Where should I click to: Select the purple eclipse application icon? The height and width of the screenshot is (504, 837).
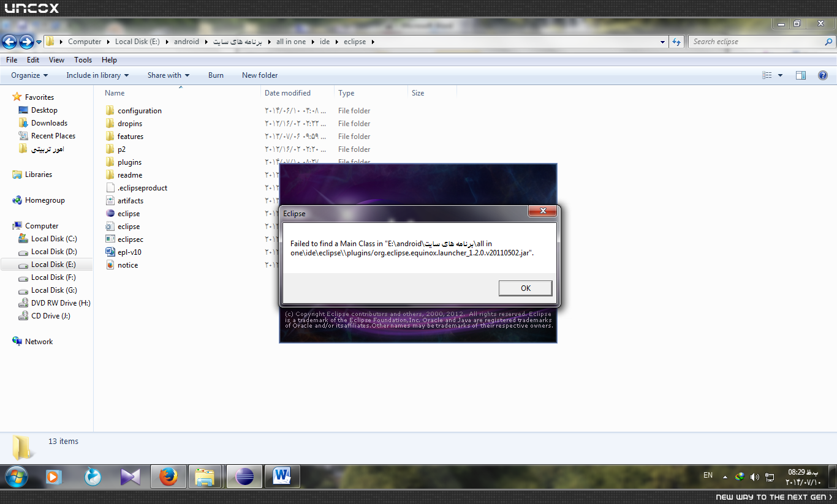point(110,214)
